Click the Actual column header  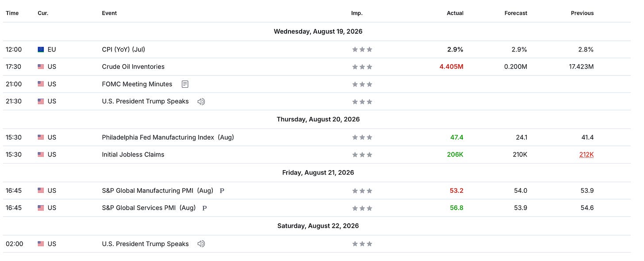(455, 13)
